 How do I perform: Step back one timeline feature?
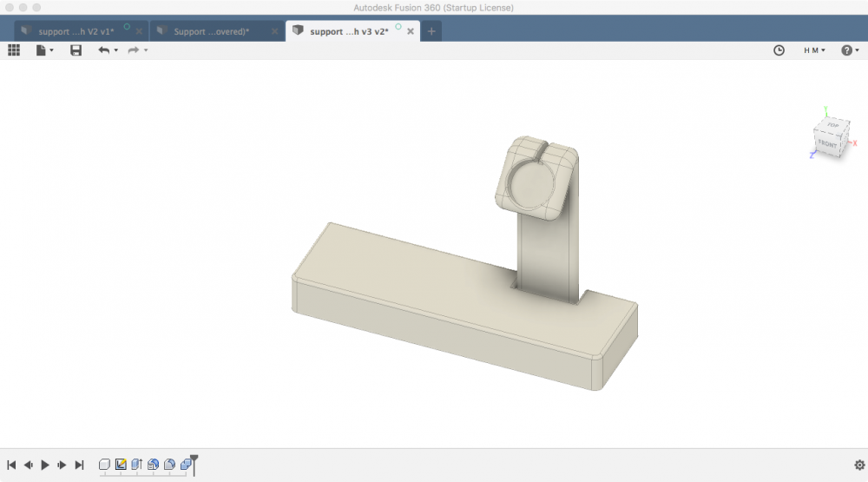(29, 465)
